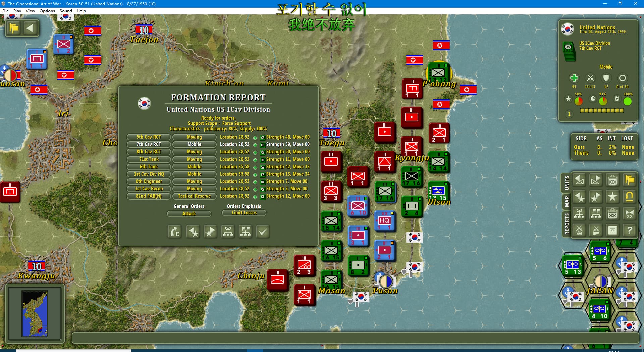Select the 7th Cav RCT unit button
The image size is (644, 352).
tap(149, 144)
